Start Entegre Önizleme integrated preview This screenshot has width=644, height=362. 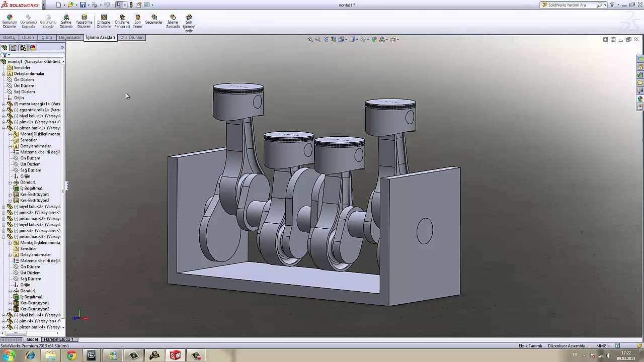(x=104, y=21)
